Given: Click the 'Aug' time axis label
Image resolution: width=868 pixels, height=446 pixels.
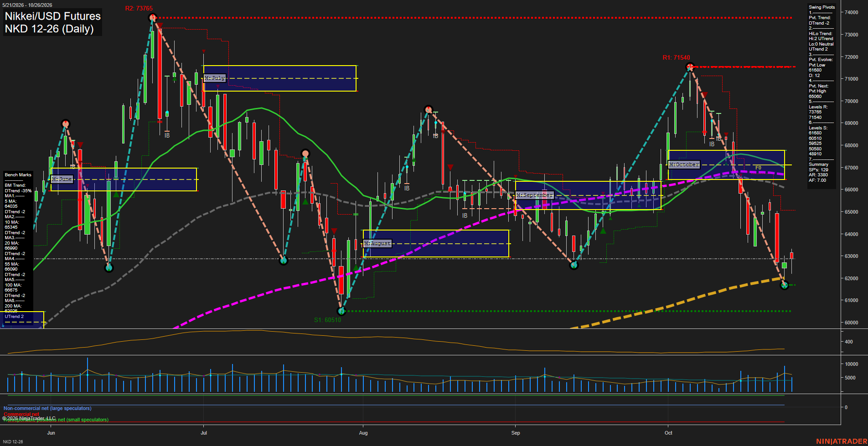Looking at the screenshot, I should (x=363, y=433).
